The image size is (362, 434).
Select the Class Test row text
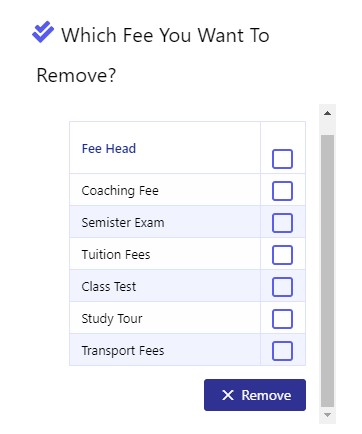pos(109,287)
